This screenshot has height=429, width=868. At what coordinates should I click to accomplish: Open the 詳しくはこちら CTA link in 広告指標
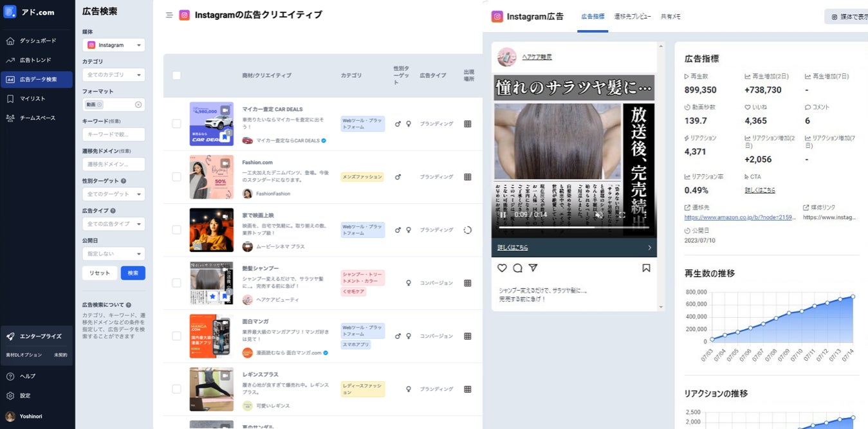(760, 190)
